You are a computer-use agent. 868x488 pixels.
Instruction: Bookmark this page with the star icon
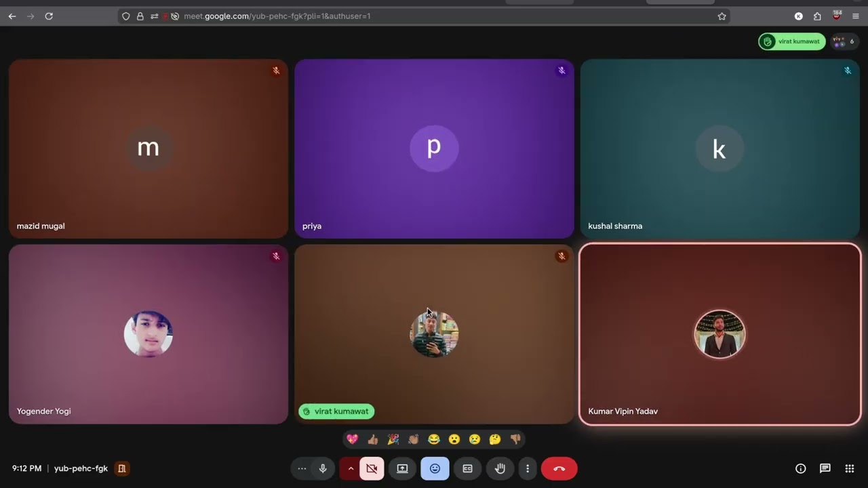tap(722, 16)
